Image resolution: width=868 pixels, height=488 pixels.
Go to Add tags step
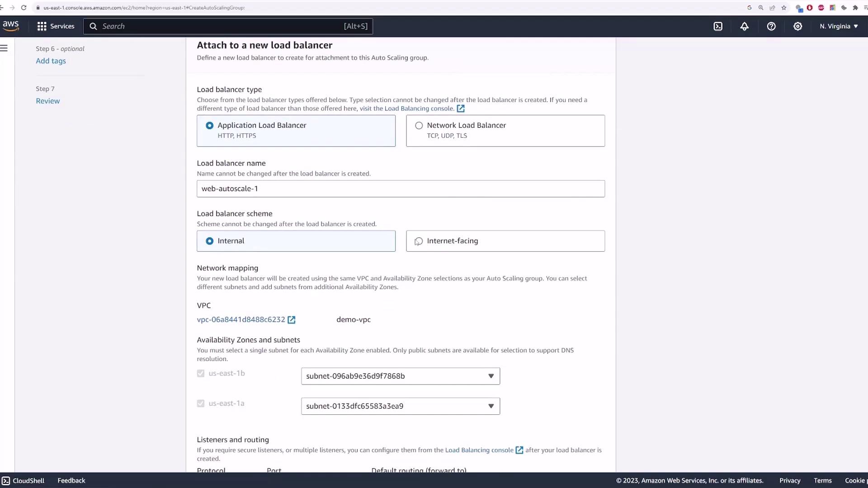tap(51, 61)
